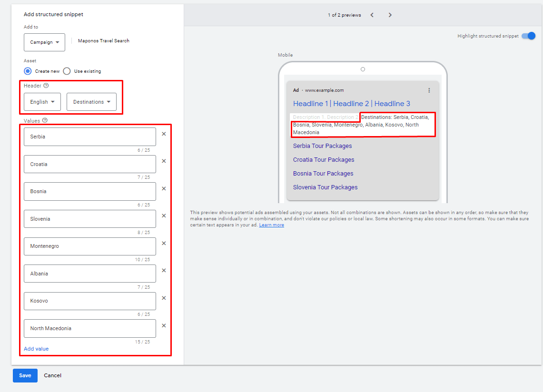The width and height of the screenshot is (543, 392).
Task: Open Bosnia Tour Packages sitelink
Action: 323,174
